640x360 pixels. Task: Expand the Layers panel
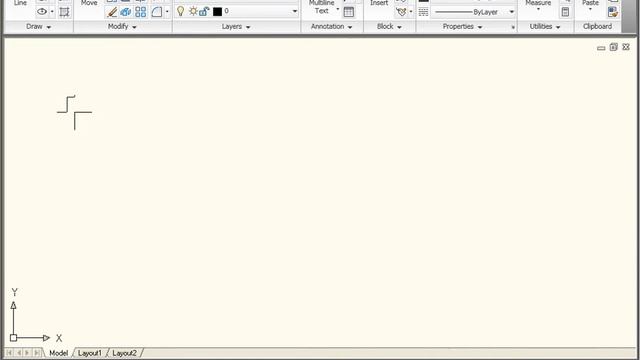click(236, 27)
